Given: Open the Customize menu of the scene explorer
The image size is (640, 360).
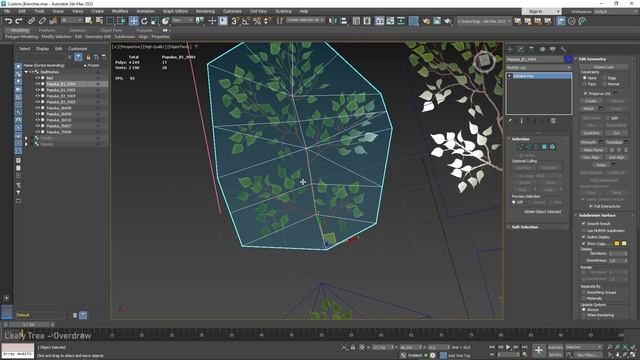Looking at the screenshot, I should click(78, 49).
